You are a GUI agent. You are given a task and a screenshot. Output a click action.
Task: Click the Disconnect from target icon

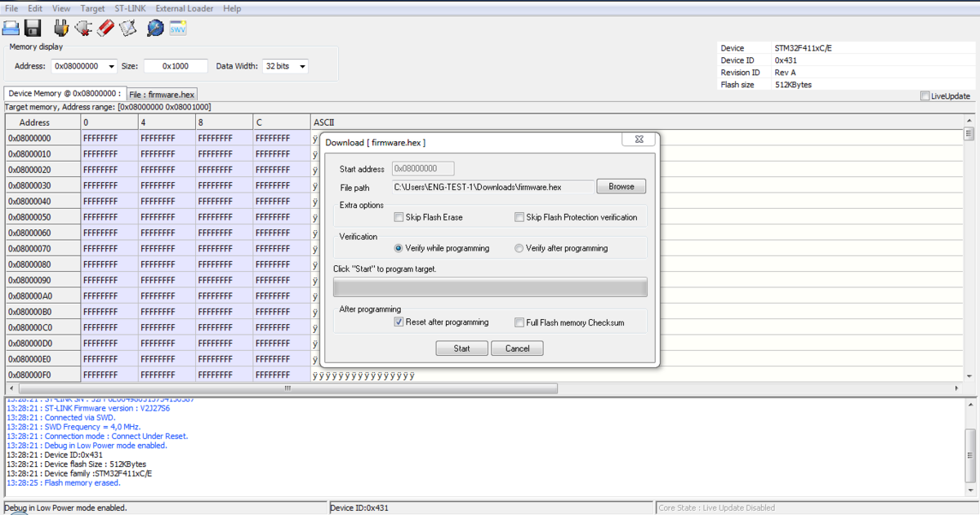tap(83, 29)
